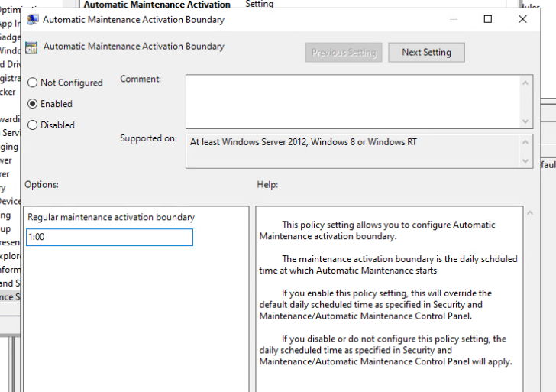Click the greyed Previous Setting button

(x=344, y=53)
